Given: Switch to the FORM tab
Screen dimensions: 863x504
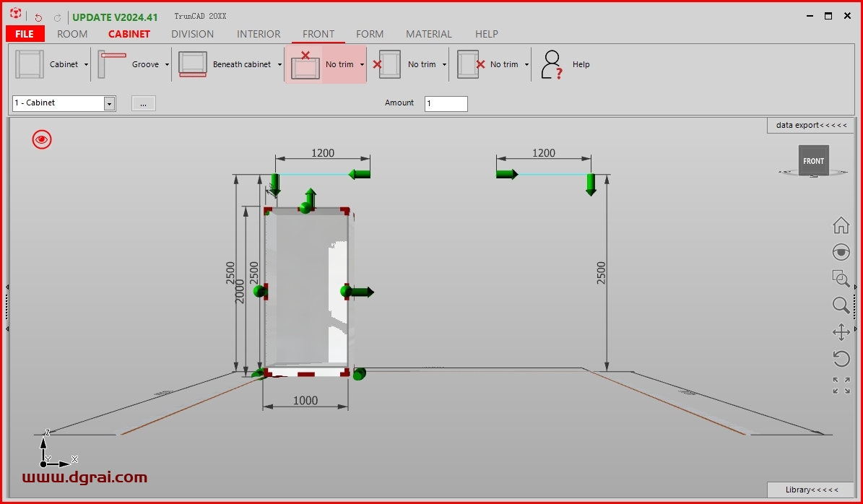Looking at the screenshot, I should [x=370, y=34].
